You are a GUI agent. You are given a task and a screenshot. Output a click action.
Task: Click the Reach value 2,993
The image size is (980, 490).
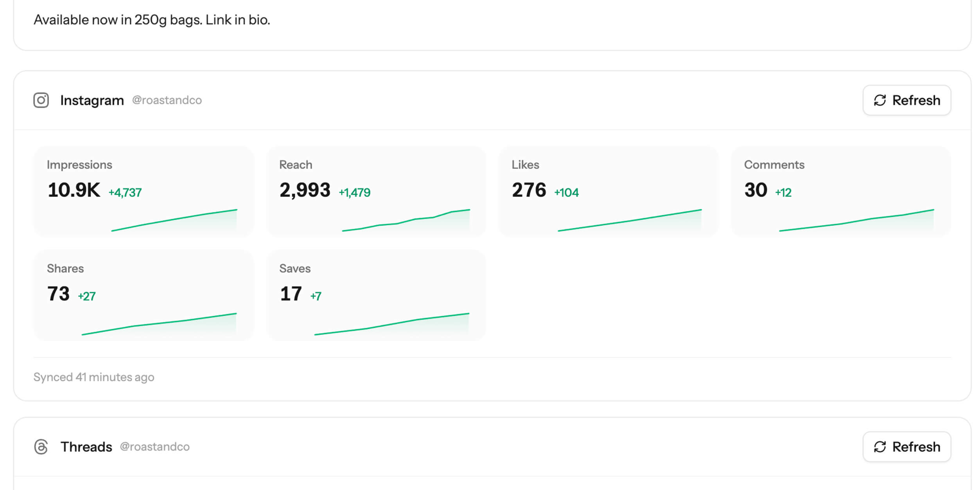(x=305, y=190)
